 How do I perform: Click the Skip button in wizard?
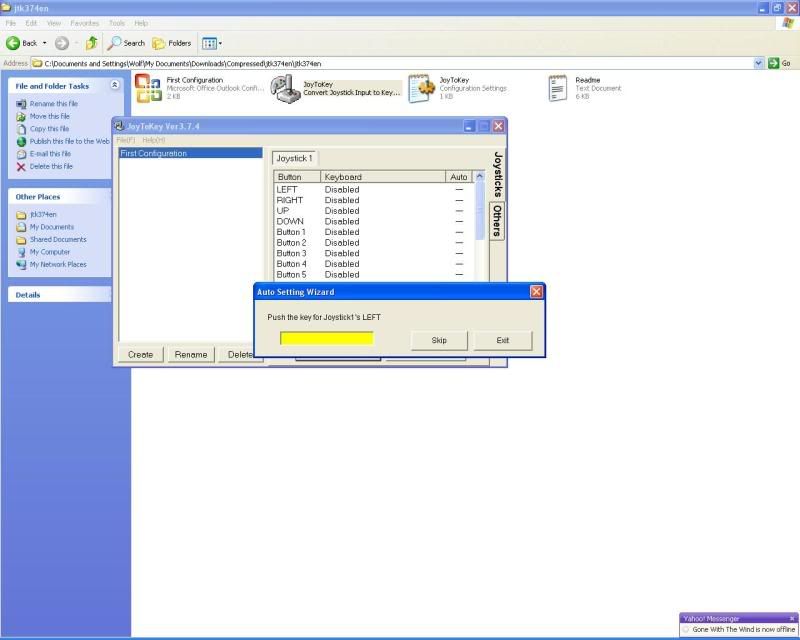coord(439,340)
